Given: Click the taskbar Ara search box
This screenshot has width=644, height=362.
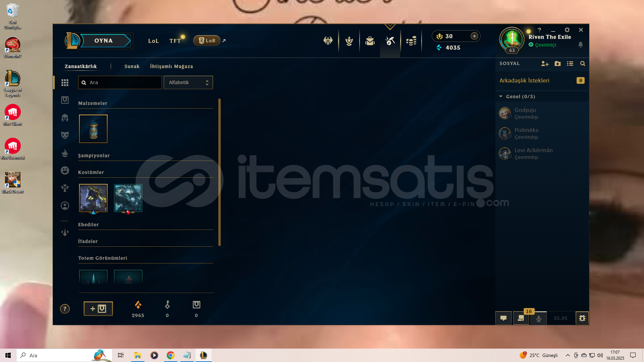Looking at the screenshot, I should pos(64,355).
